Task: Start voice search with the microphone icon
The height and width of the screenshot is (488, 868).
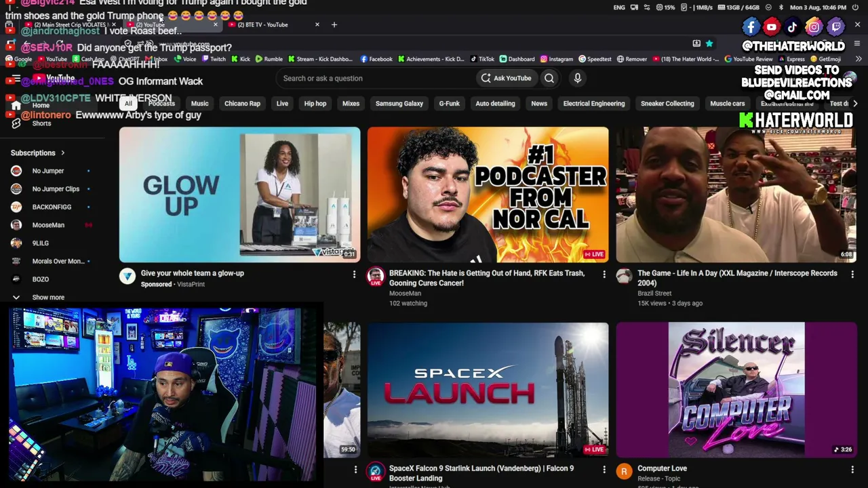Action: pos(578,78)
